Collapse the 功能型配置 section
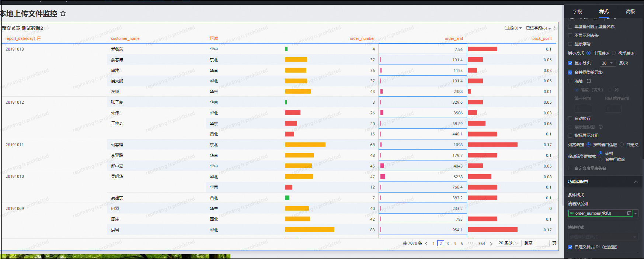Screen dimensions: 644x259 click(636, 182)
